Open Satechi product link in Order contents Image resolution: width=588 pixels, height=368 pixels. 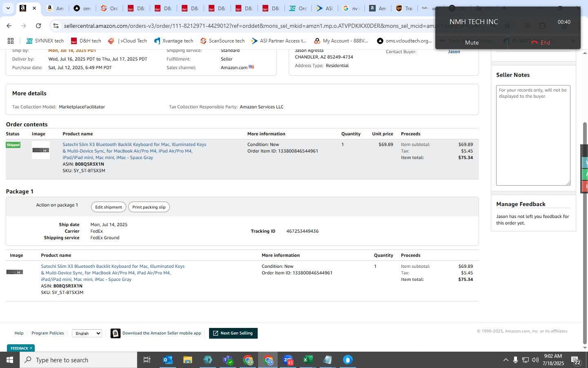(x=134, y=151)
